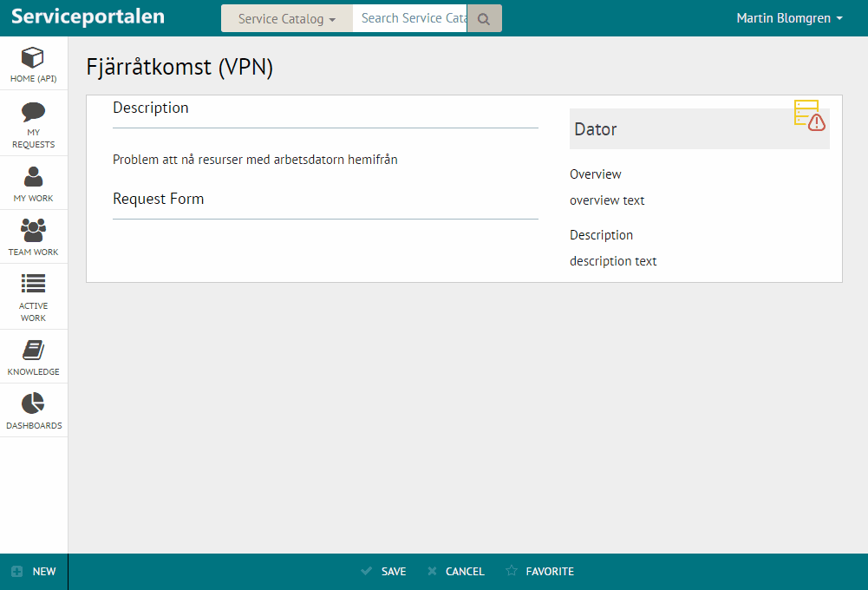Click the NEW button label
Viewport: 868px width, 590px height.
(44, 571)
